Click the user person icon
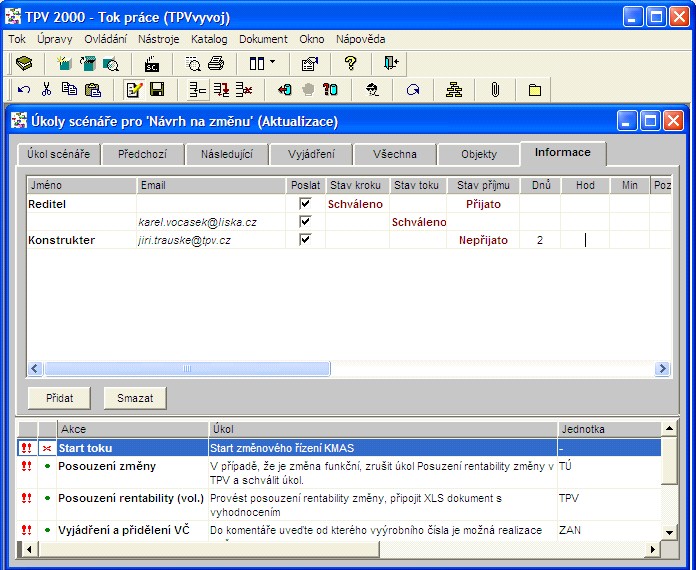 pyautogui.click(x=372, y=90)
